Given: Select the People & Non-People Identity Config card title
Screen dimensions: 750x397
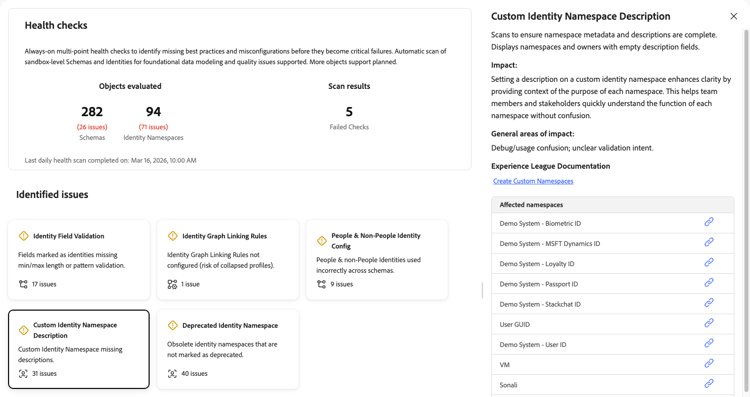Looking at the screenshot, I should coord(376,241).
